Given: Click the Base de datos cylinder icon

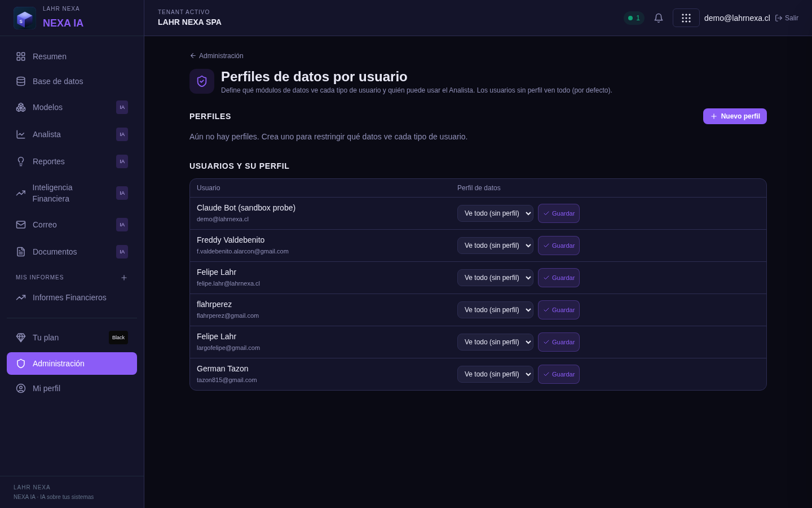Looking at the screenshot, I should (x=21, y=81).
